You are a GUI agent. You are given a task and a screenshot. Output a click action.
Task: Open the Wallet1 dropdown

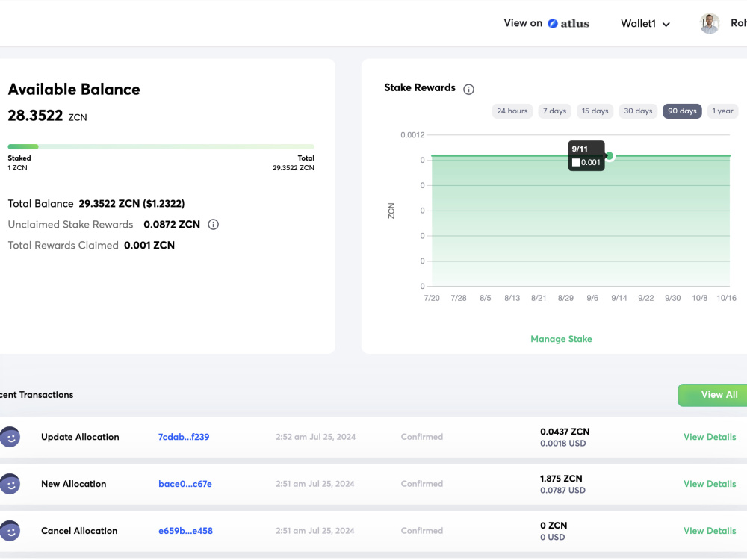(x=645, y=23)
